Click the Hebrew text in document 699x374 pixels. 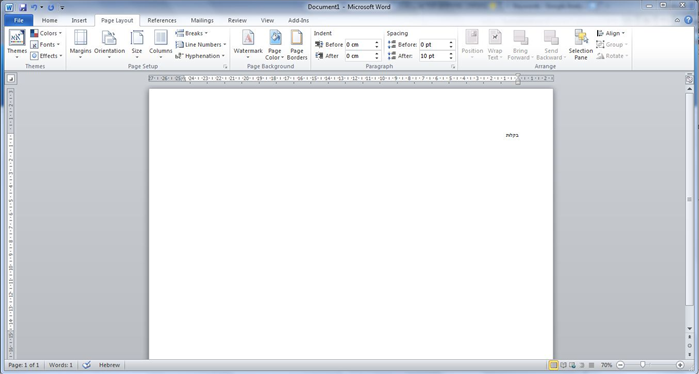[x=512, y=135]
